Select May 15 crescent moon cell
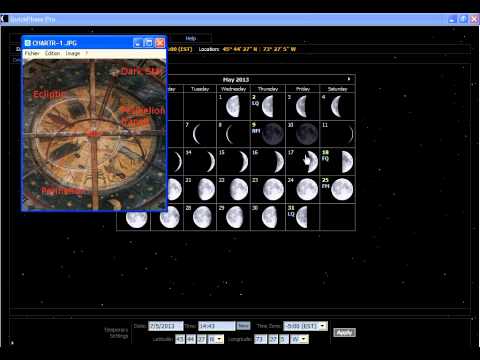This screenshot has height=360, width=480. (233, 162)
